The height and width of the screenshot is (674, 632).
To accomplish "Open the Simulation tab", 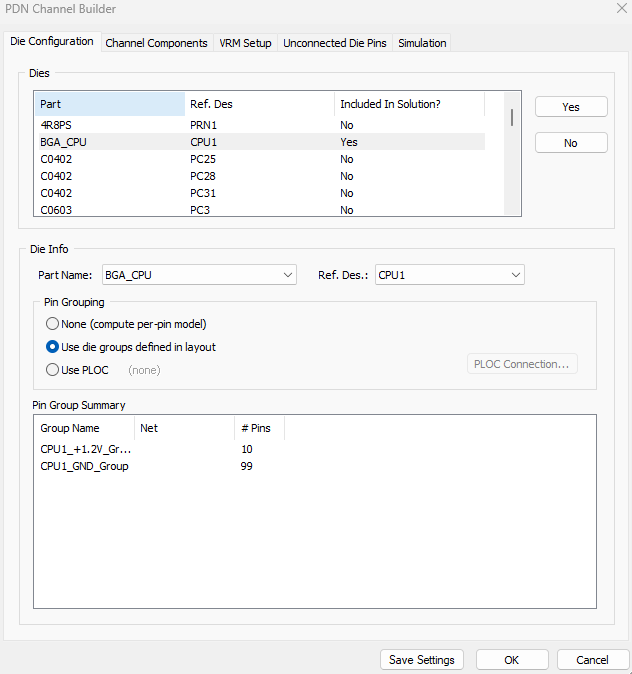I will click(x=421, y=43).
